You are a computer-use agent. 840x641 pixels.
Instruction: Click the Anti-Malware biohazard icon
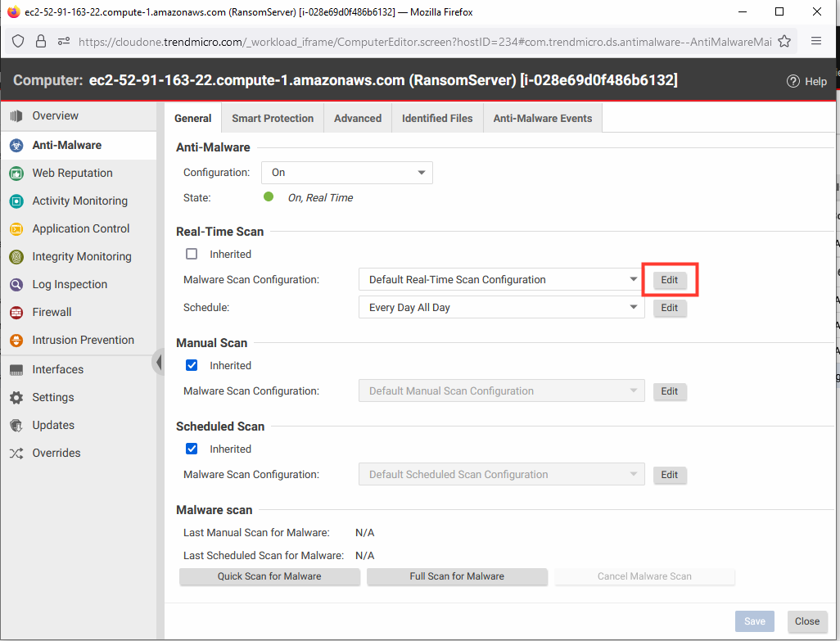[x=16, y=145]
